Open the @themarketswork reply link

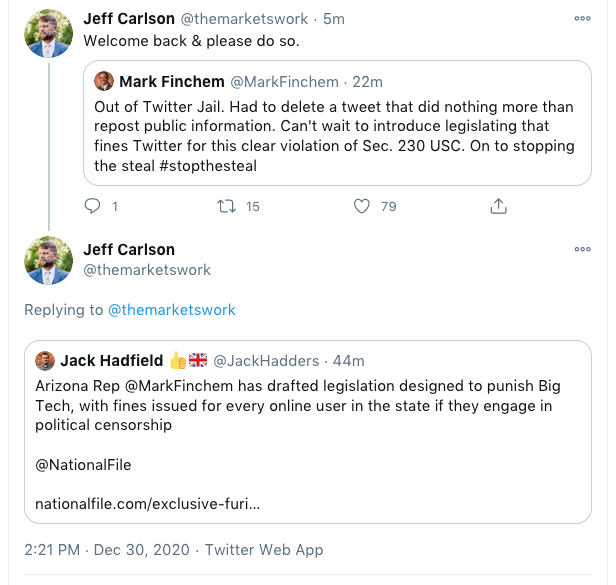(171, 310)
